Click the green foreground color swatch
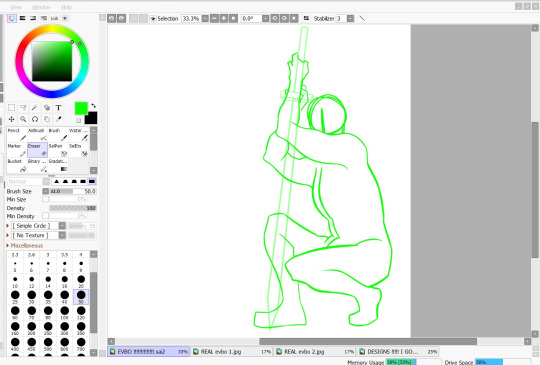540x365 pixels. click(x=81, y=108)
